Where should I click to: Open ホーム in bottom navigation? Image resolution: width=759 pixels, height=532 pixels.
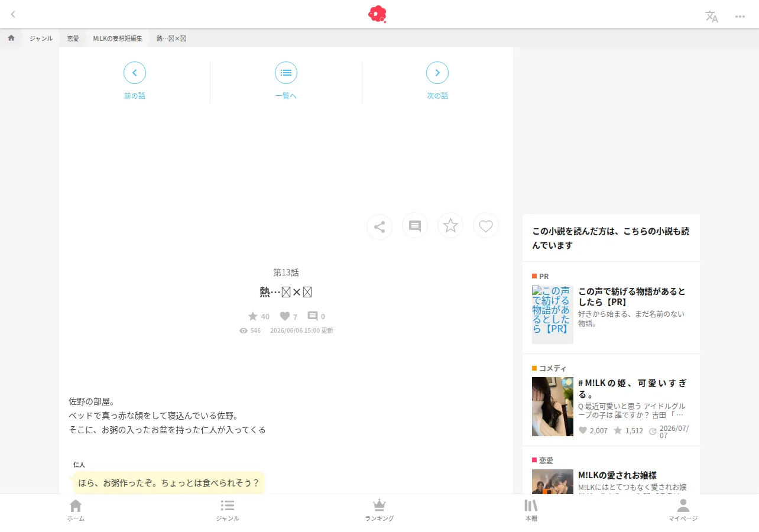point(76,510)
